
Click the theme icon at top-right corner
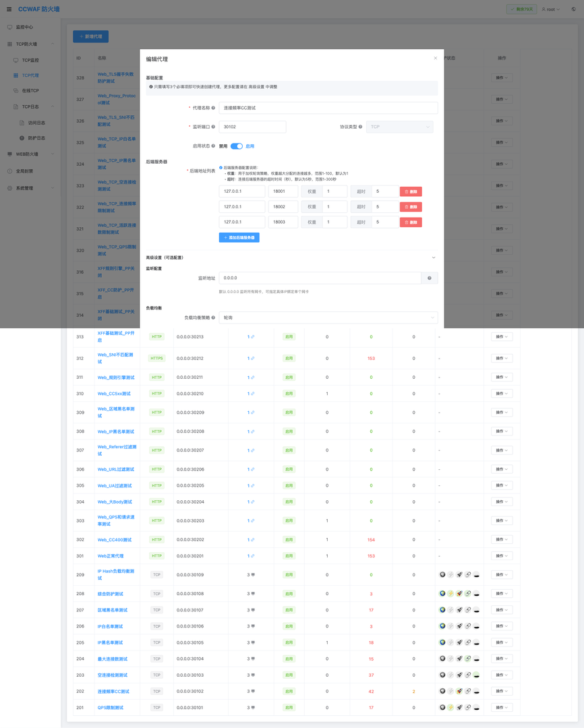573,9
